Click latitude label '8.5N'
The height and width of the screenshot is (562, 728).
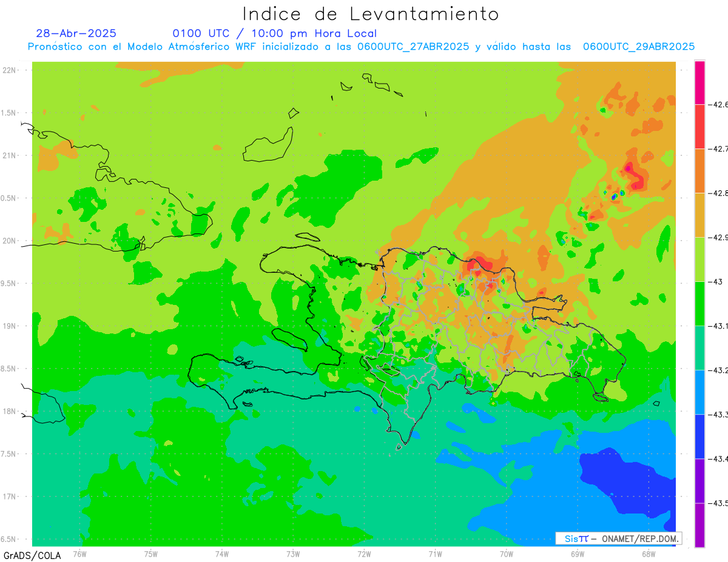pyautogui.click(x=8, y=369)
